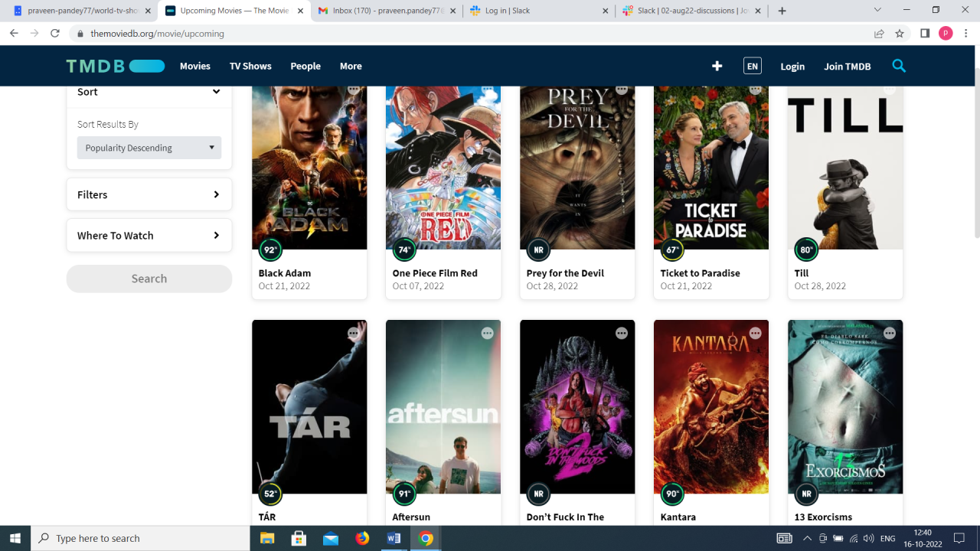Open Word from taskbar
The width and height of the screenshot is (980, 551).
coord(394,539)
